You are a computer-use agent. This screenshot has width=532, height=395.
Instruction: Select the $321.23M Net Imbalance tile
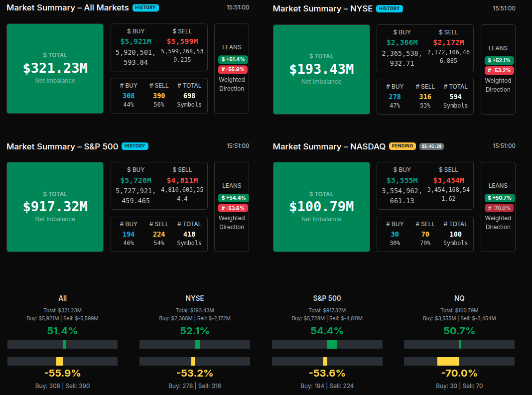tap(55, 68)
